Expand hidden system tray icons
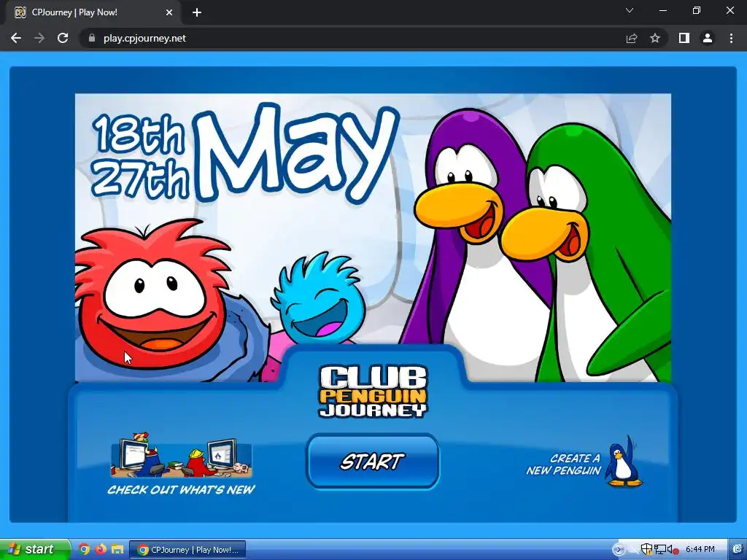 (618, 550)
